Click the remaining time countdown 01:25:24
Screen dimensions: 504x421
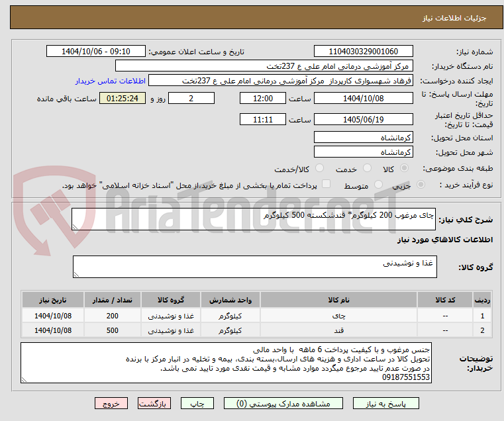pyautogui.click(x=123, y=99)
